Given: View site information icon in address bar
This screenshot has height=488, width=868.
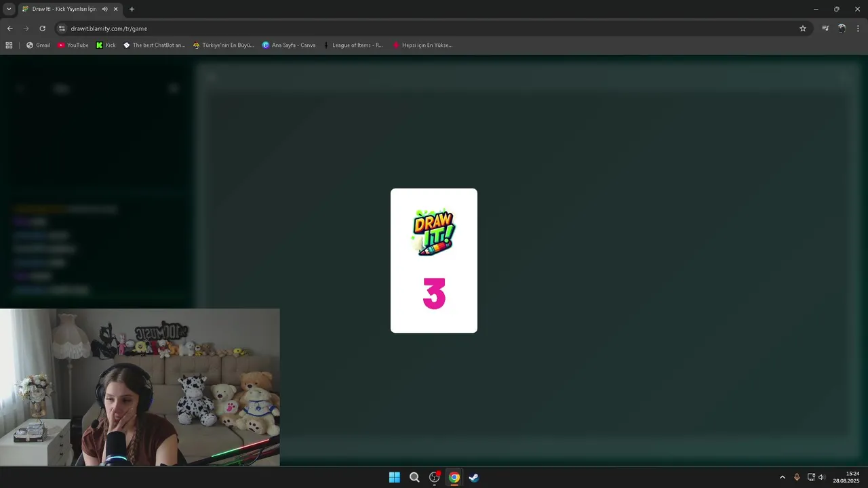Looking at the screenshot, I should point(62,28).
